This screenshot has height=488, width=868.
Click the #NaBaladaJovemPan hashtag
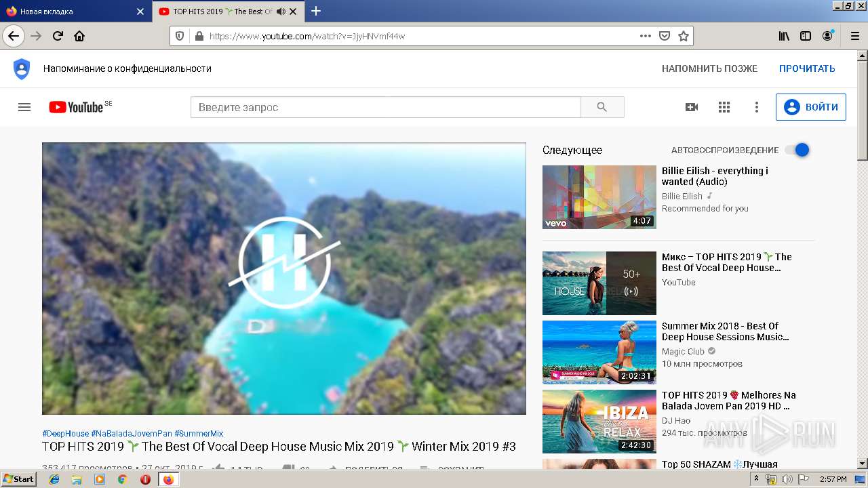point(132,433)
